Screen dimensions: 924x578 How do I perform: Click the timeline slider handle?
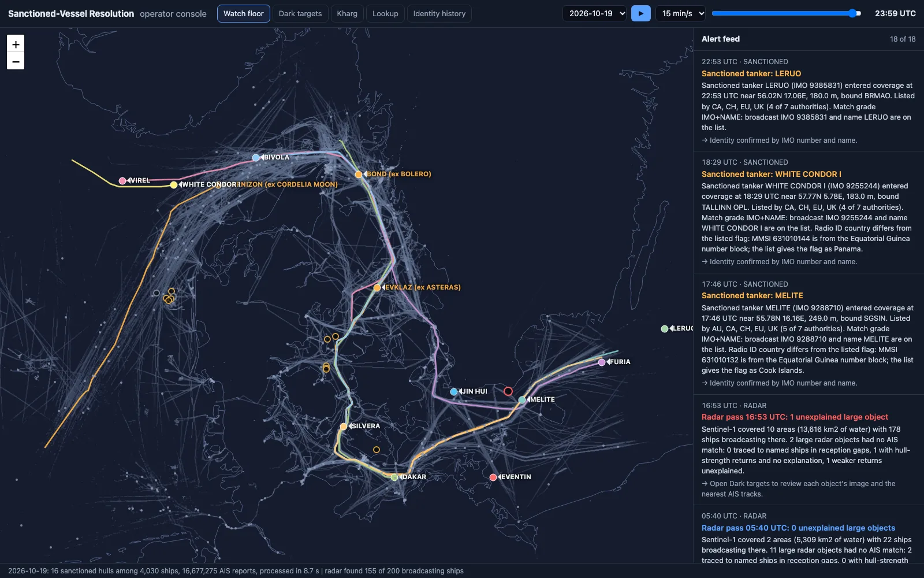pos(853,13)
